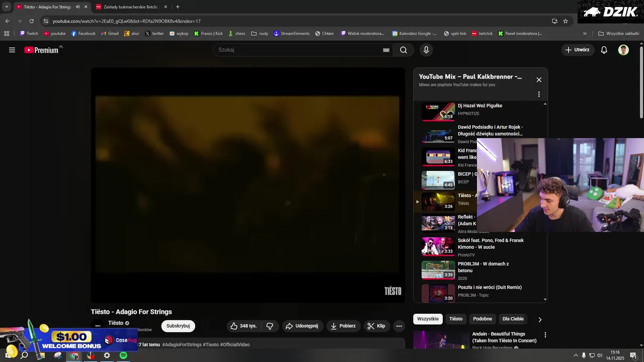Show more filter chips with right chevron
Image resolution: width=644 pixels, height=362 pixels.
point(540,319)
